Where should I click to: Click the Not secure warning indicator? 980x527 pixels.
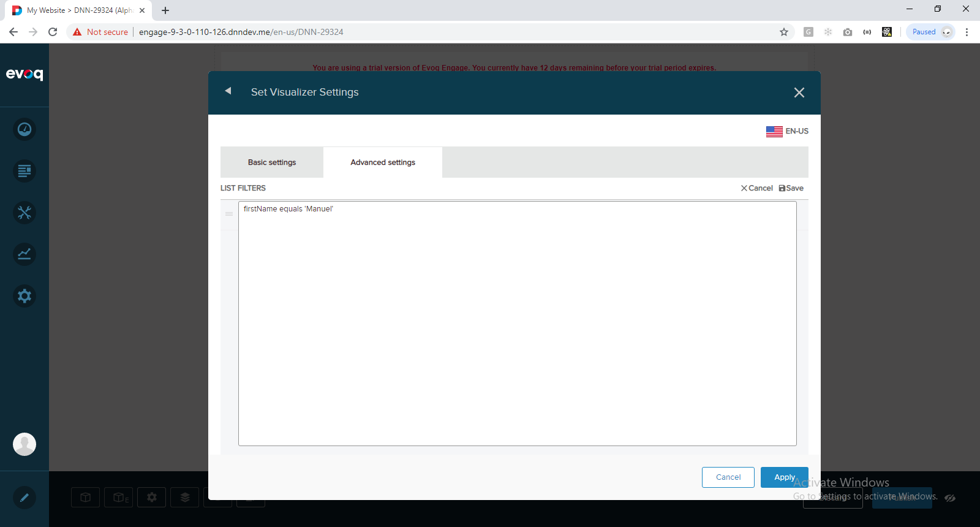[100, 32]
